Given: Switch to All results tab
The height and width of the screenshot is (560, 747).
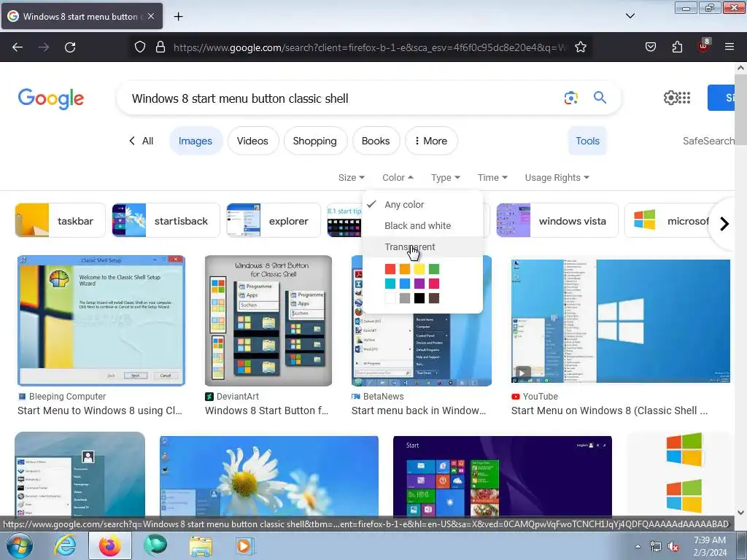Looking at the screenshot, I should tap(142, 141).
